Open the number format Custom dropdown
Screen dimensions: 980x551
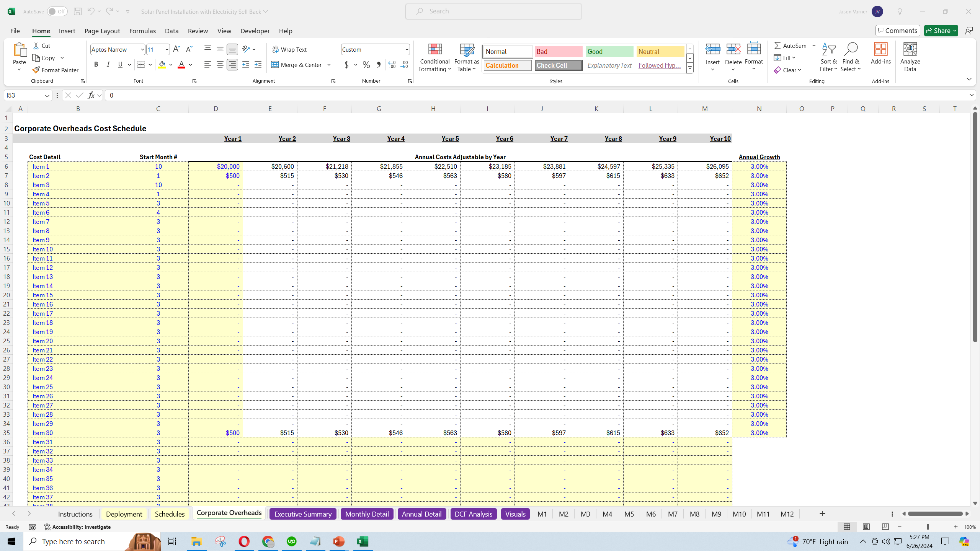coord(407,49)
